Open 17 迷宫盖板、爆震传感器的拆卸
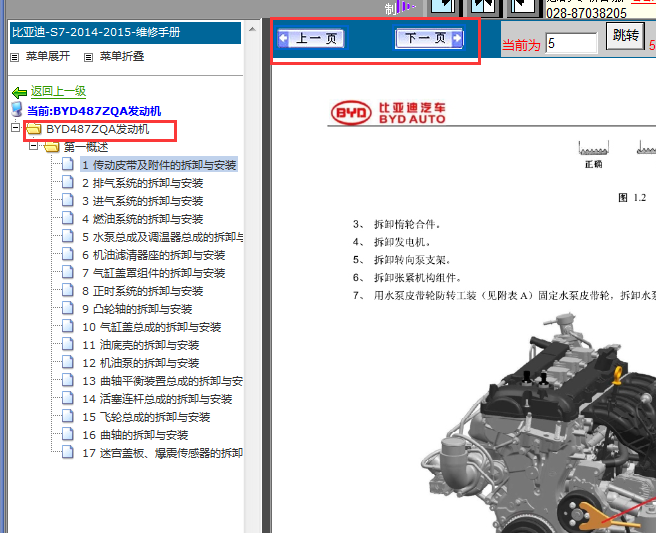 162,453
